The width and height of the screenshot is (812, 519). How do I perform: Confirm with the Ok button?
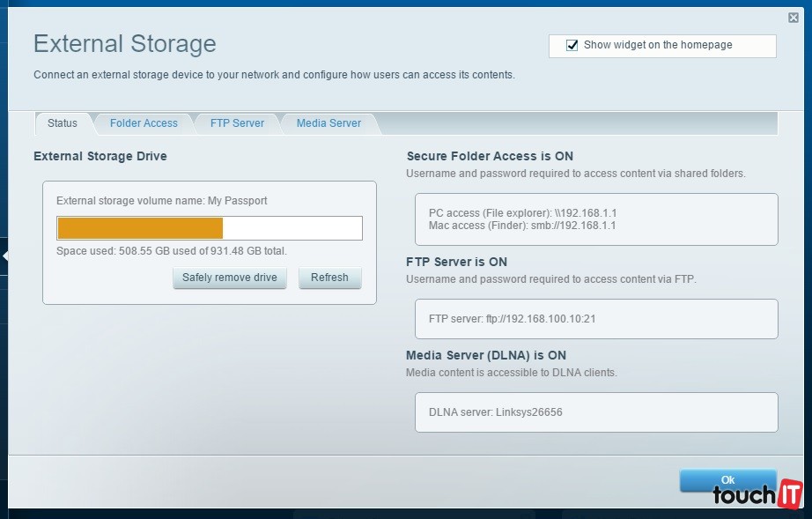727,480
